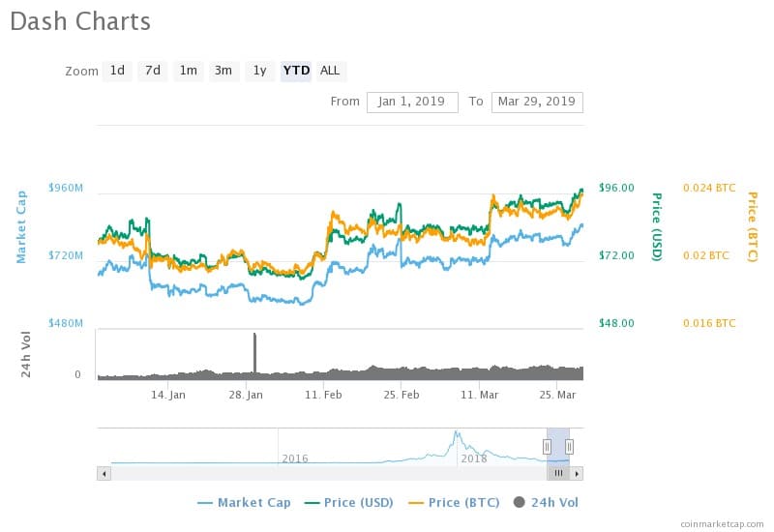This screenshot has width=774, height=532.
Task: Click the 24h Vol axis title
Action: click(26, 354)
